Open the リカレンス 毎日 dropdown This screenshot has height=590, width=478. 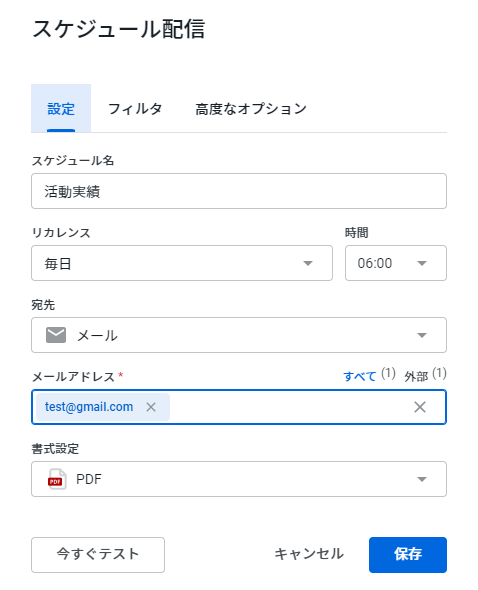point(182,263)
